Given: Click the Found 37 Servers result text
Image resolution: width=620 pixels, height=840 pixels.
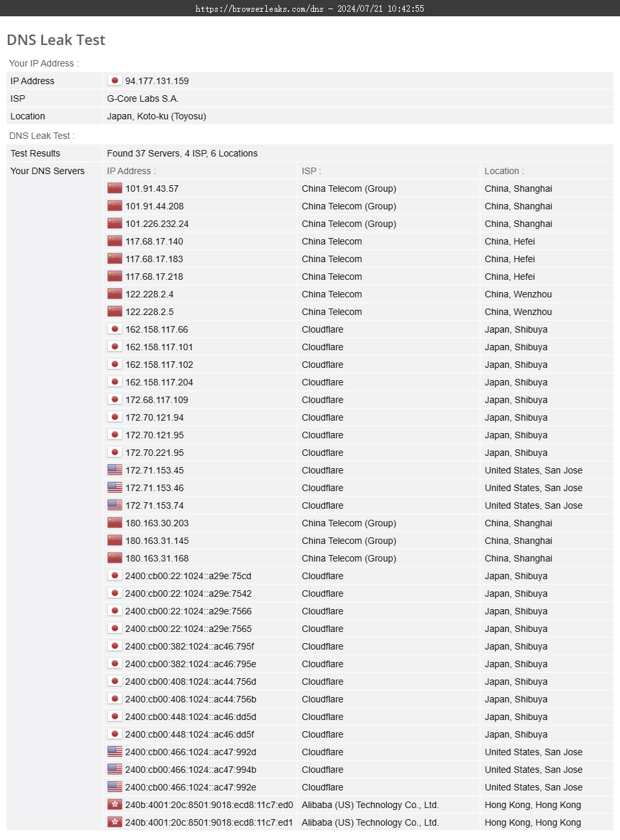Looking at the screenshot, I should point(182,153).
